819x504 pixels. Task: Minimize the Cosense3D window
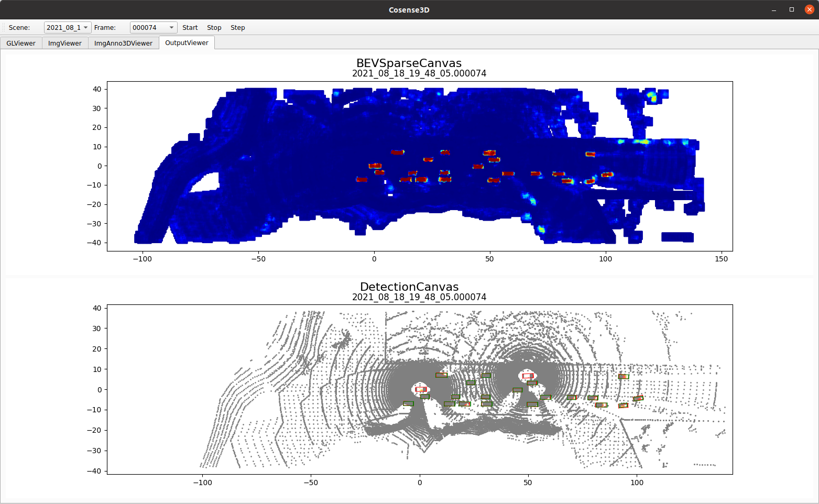click(x=774, y=9)
